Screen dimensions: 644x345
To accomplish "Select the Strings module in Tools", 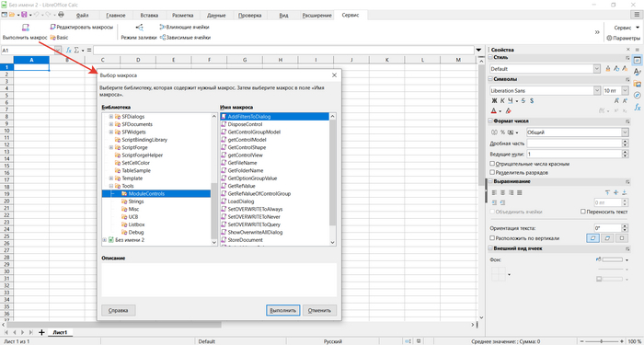I will click(135, 201).
